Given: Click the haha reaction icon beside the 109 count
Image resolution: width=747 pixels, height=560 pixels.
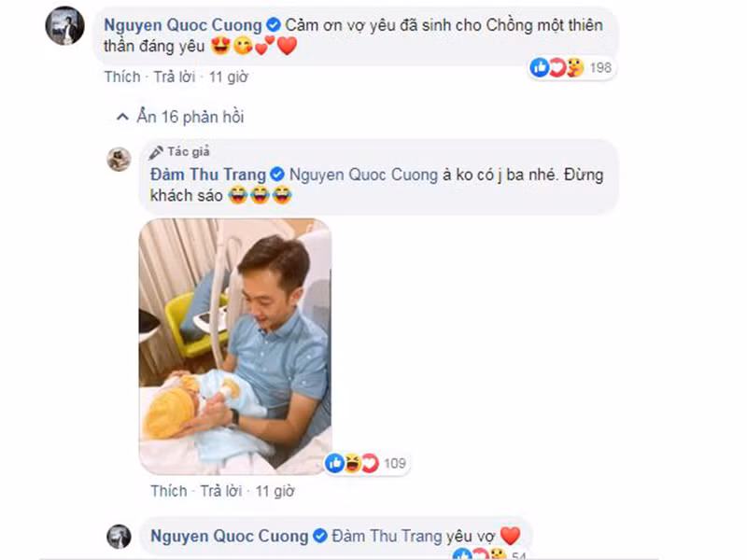Looking at the screenshot, I should 352,462.
